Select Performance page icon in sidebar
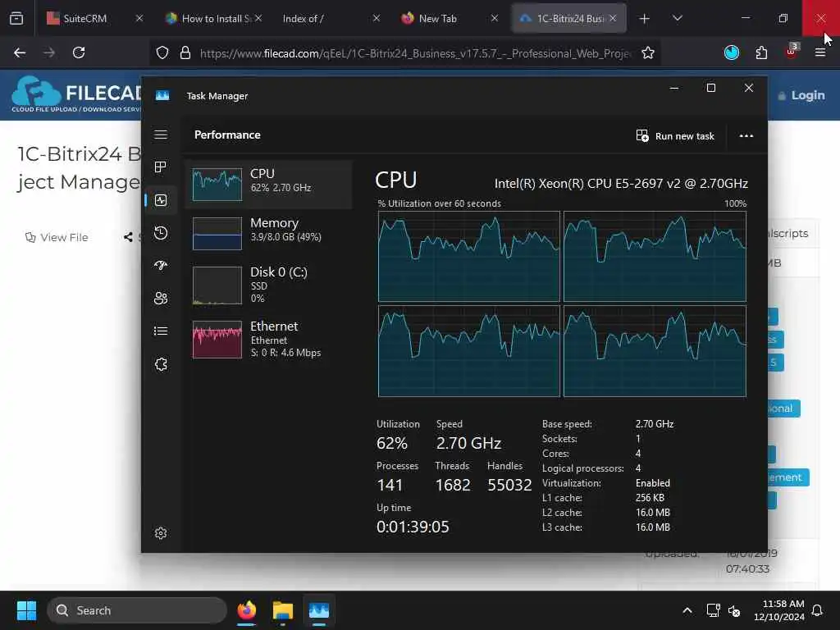The height and width of the screenshot is (630, 840). [x=161, y=200]
